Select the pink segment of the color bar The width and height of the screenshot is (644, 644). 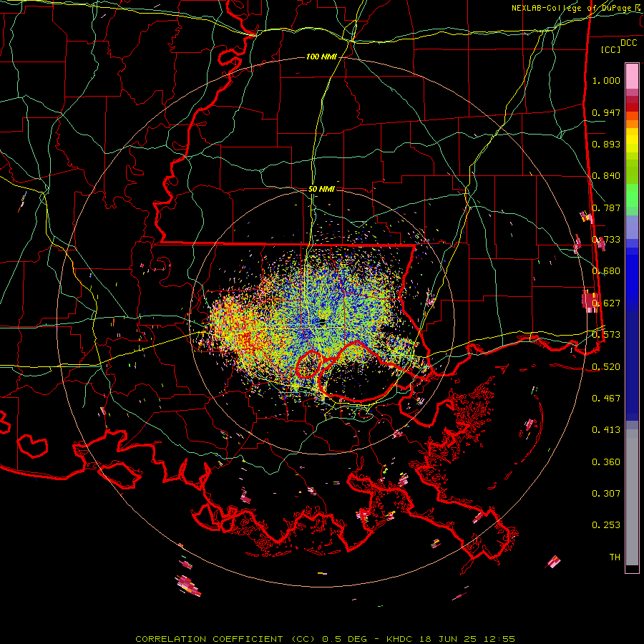pos(632,76)
